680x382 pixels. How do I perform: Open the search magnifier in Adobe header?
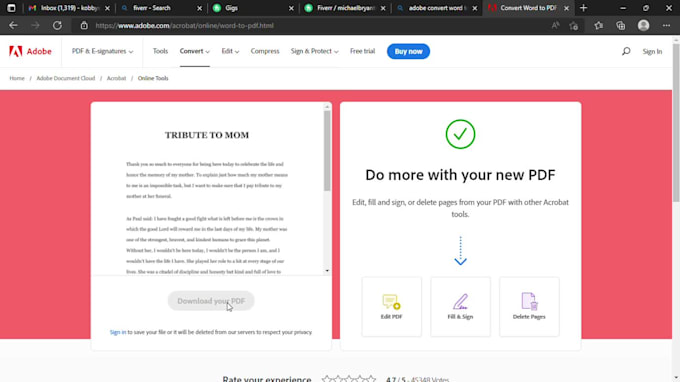[x=626, y=51]
